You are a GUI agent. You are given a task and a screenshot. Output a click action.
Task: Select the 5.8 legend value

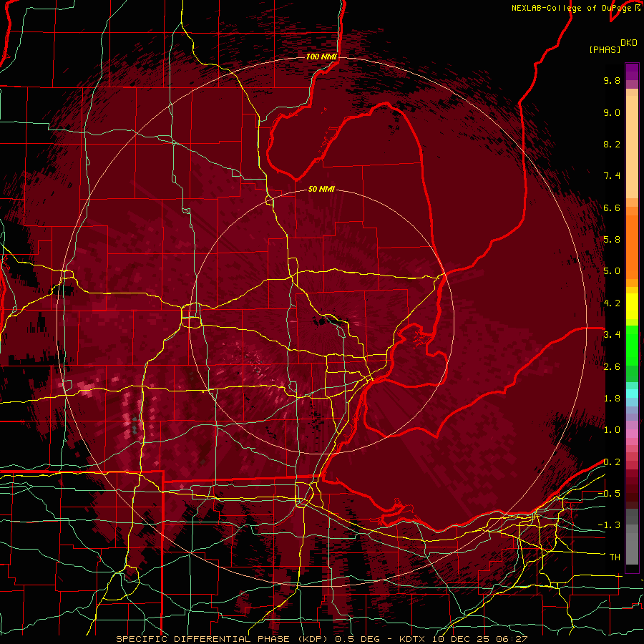(612, 240)
